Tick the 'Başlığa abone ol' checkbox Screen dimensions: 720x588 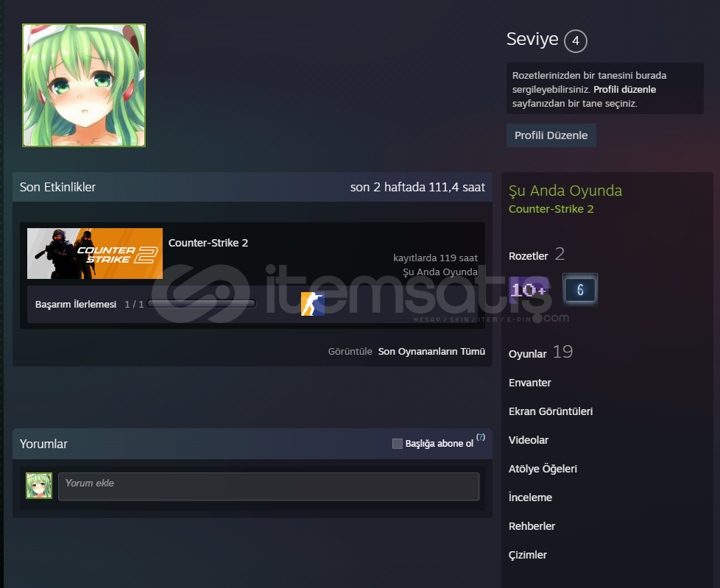[398, 444]
